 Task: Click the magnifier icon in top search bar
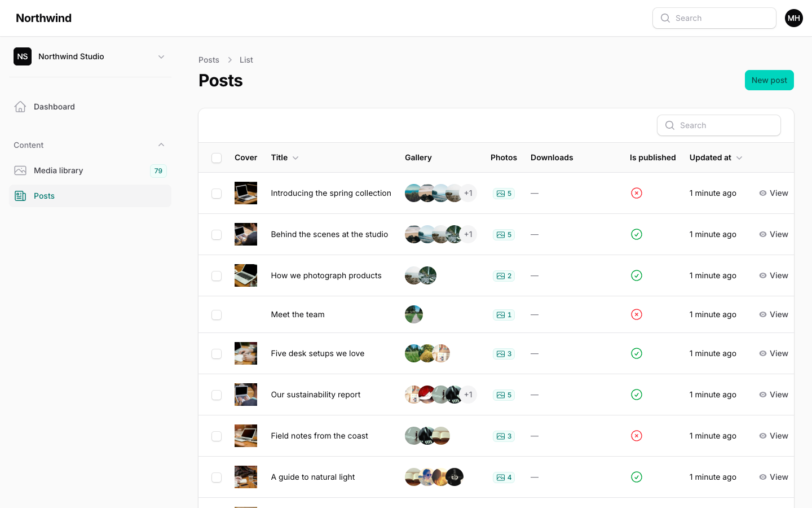[x=665, y=18]
